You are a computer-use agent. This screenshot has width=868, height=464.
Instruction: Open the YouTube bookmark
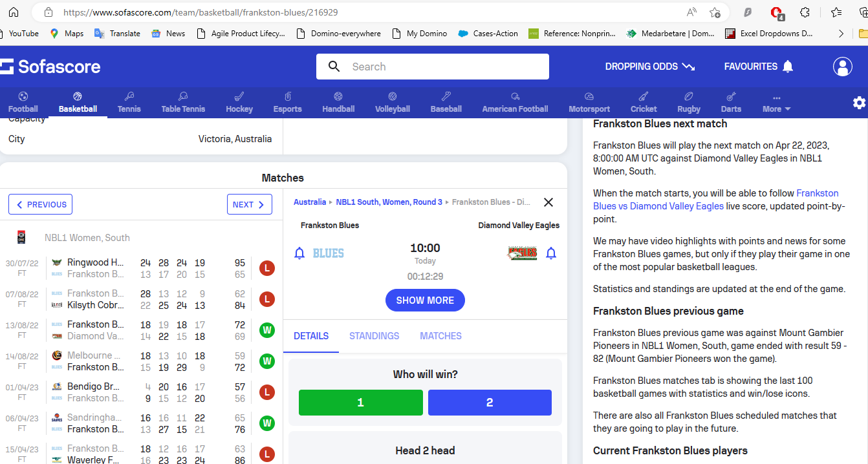click(x=20, y=34)
